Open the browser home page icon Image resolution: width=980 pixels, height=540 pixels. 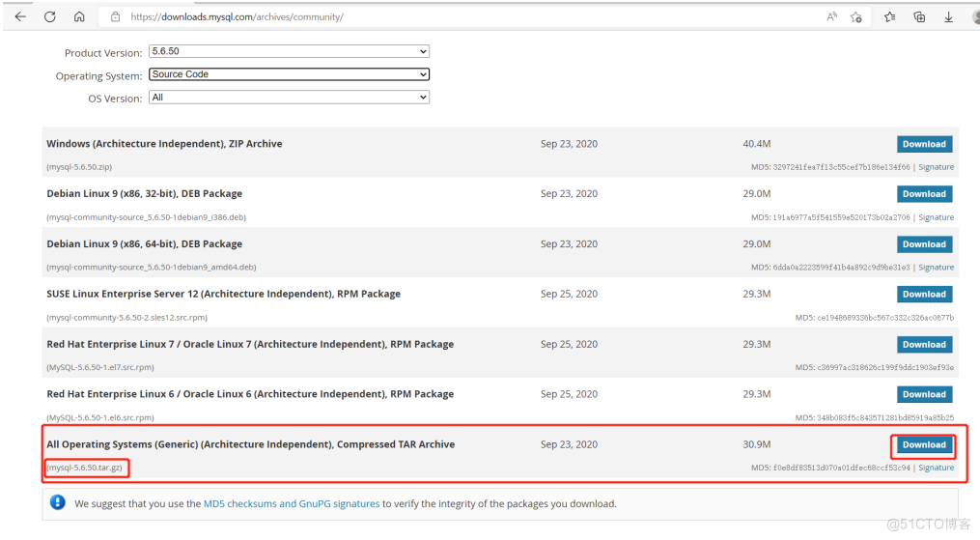(79, 16)
